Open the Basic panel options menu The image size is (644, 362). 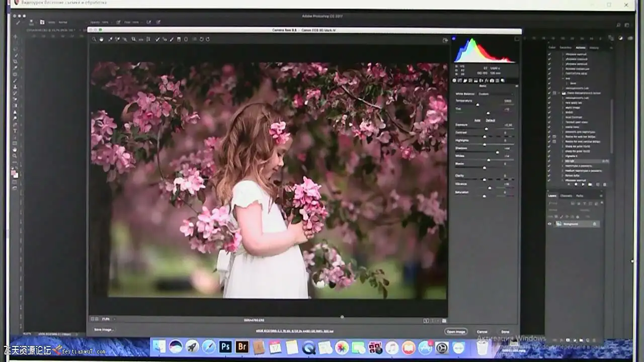(517, 86)
